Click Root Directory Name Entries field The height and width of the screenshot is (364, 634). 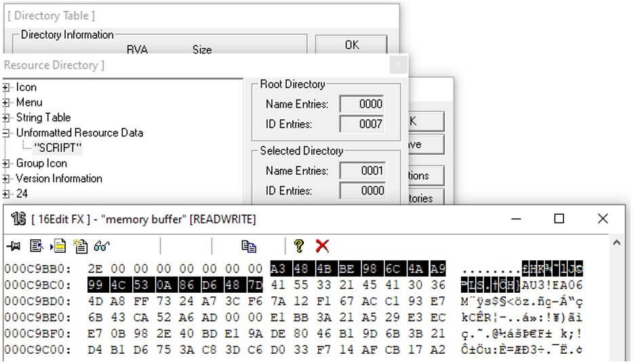tap(362, 104)
